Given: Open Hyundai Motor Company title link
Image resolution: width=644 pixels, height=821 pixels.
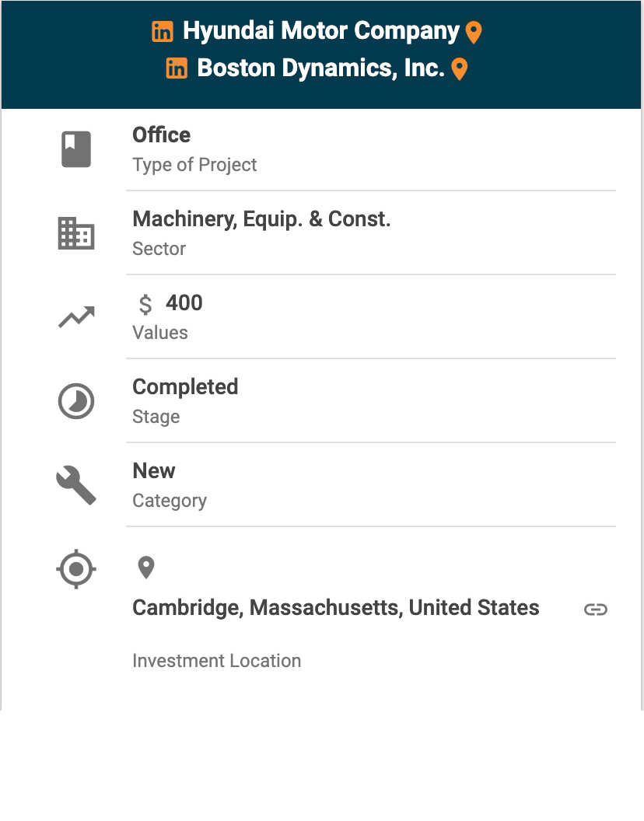Looking at the screenshot, I should point(320,31).
